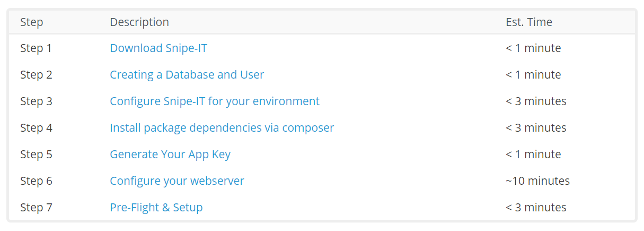The image size is (644, 231).
Task: Select the Step 2 row label
Action: click(x=36, y=75)
